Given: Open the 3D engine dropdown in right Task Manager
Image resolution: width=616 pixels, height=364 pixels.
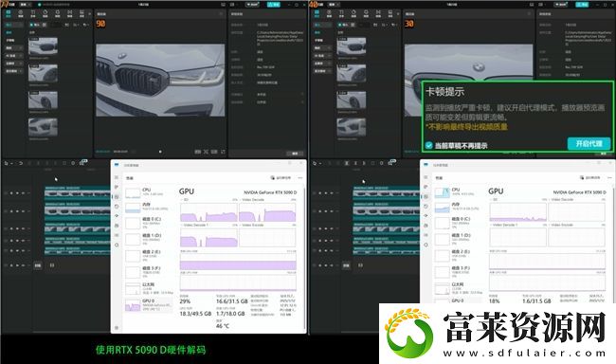Looking at the screenshot, I should pyautogui.click(x=494, y=200).
